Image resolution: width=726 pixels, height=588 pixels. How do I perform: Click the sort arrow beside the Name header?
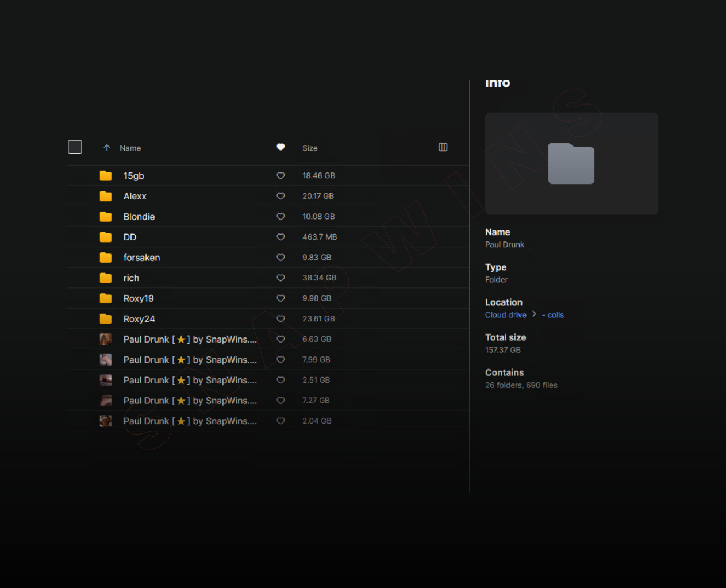point(107,148)
